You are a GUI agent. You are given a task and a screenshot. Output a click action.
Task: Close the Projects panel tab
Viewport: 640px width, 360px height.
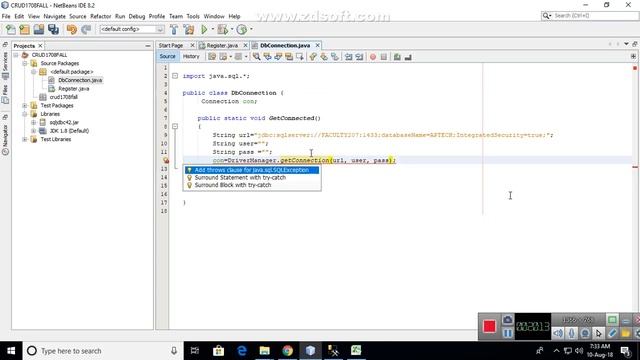click(40, 46)
